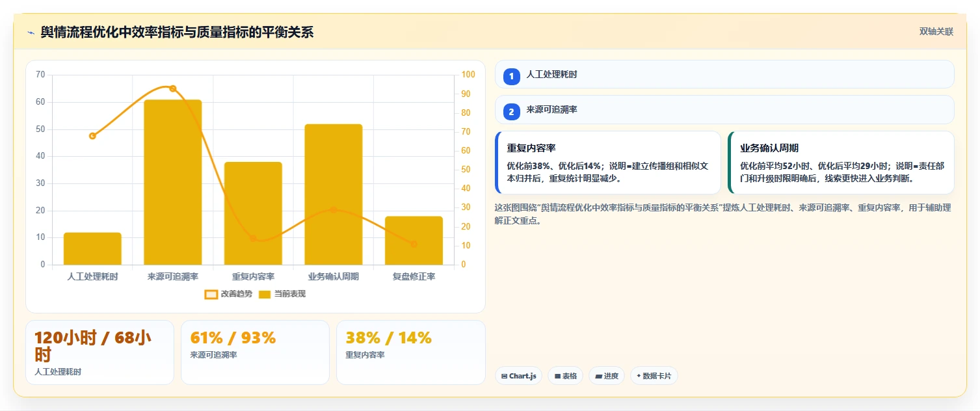This screenshot has height=411, width=980.
Task: Click the lightning icon beside the title
Action: tap(31, 33)
